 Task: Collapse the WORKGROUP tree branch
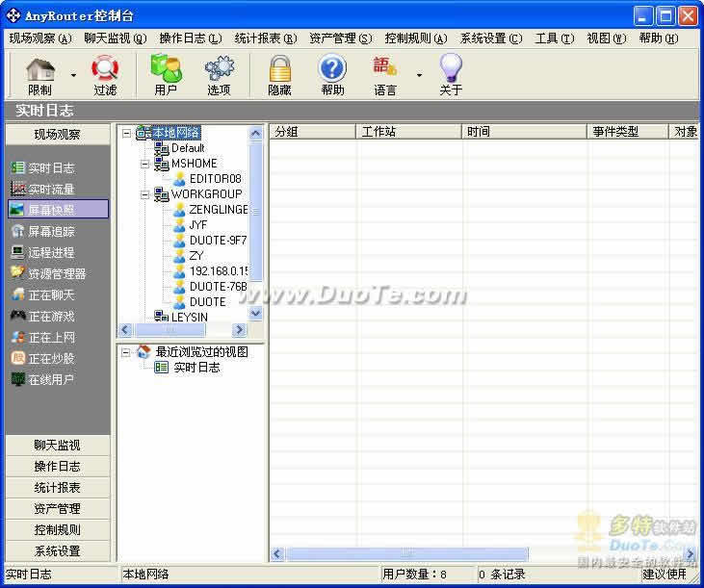click(144, 194)
